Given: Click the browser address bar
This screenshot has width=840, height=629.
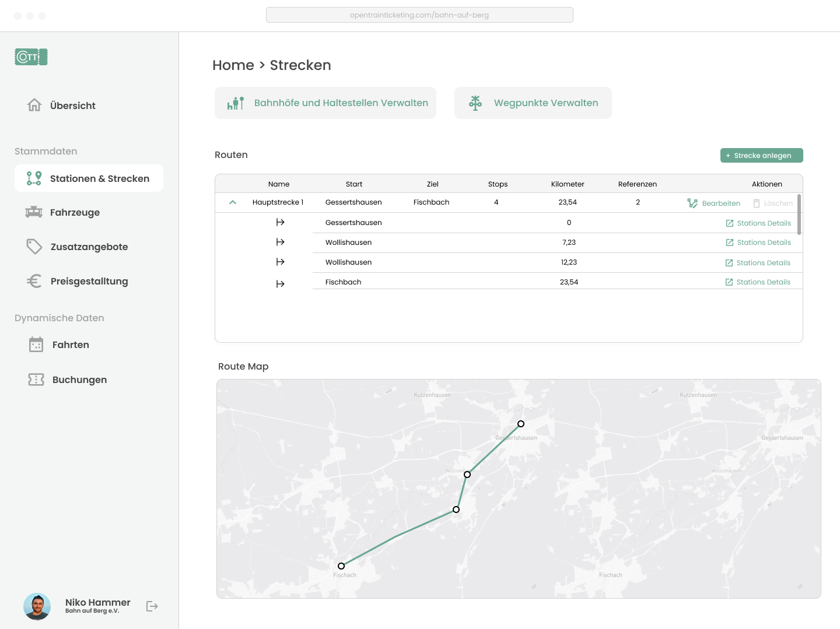Looking at the screenshot, I should pos(419,15).
